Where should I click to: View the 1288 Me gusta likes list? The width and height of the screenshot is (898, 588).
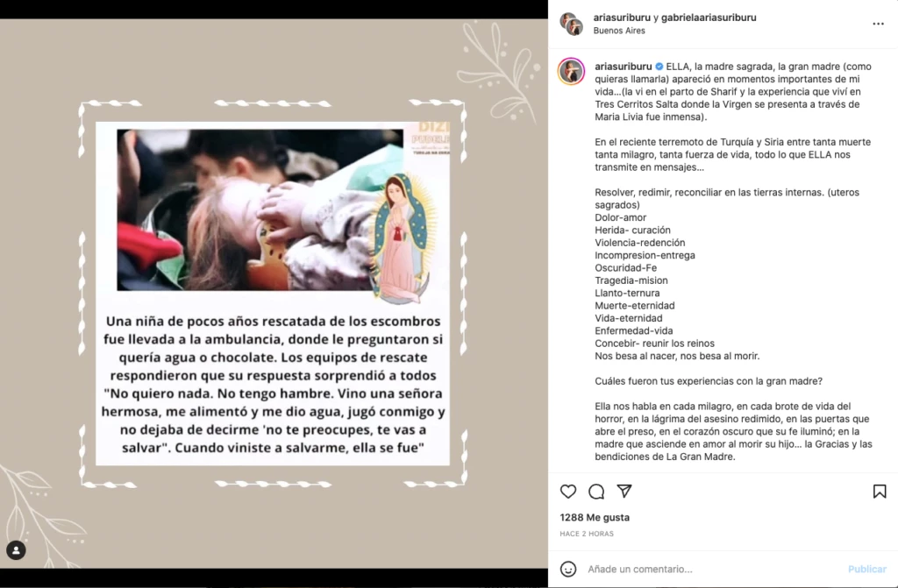click(595, 517)
